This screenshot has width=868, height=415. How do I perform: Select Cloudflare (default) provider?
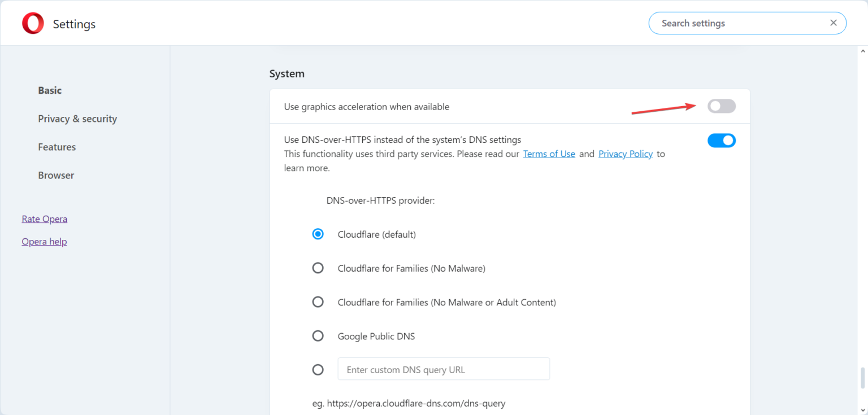click(x=318, y=234)
